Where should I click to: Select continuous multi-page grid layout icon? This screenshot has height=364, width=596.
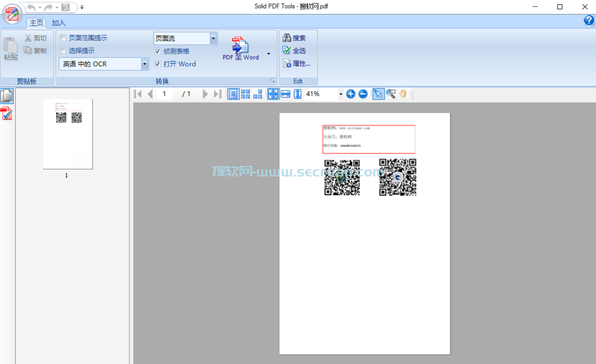[245, 94]
